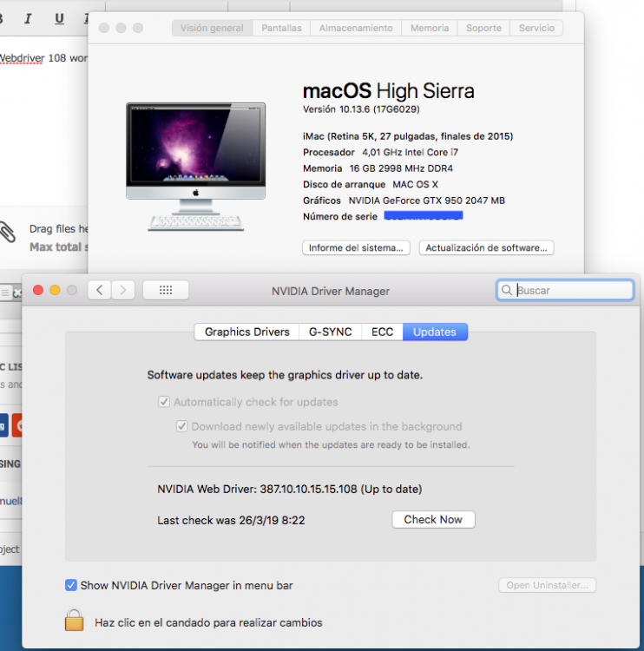
Task: Switch to Pantallas tab
Action: 281,28
